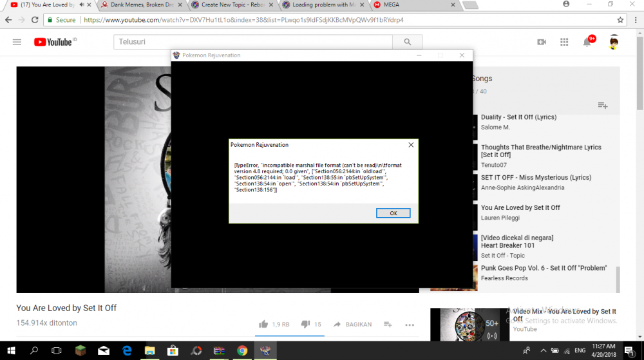
Task: Open the YouTube hamburger guide menu
Action: (17, 42)
